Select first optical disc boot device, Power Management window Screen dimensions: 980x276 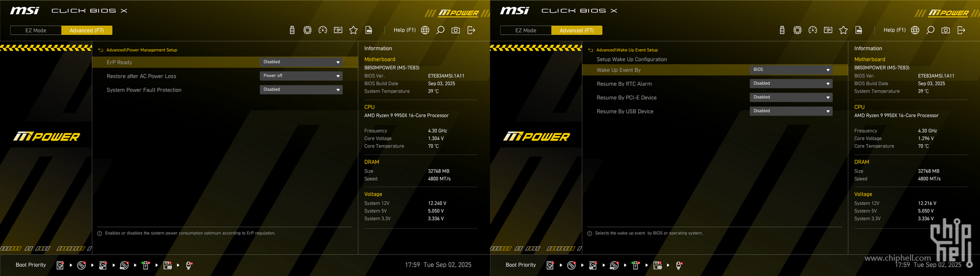click(x=81, y=265)
